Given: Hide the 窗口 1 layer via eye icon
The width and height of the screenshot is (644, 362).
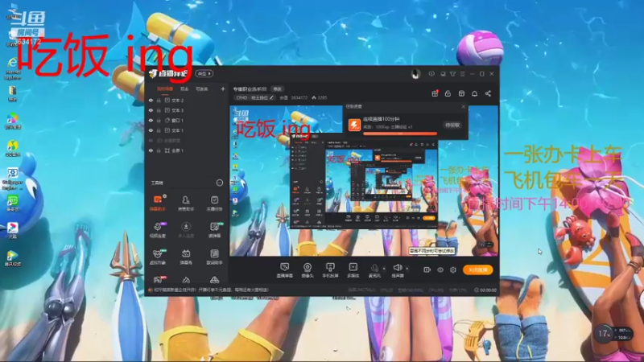Looking at the screenshot, I should [151, 120].
